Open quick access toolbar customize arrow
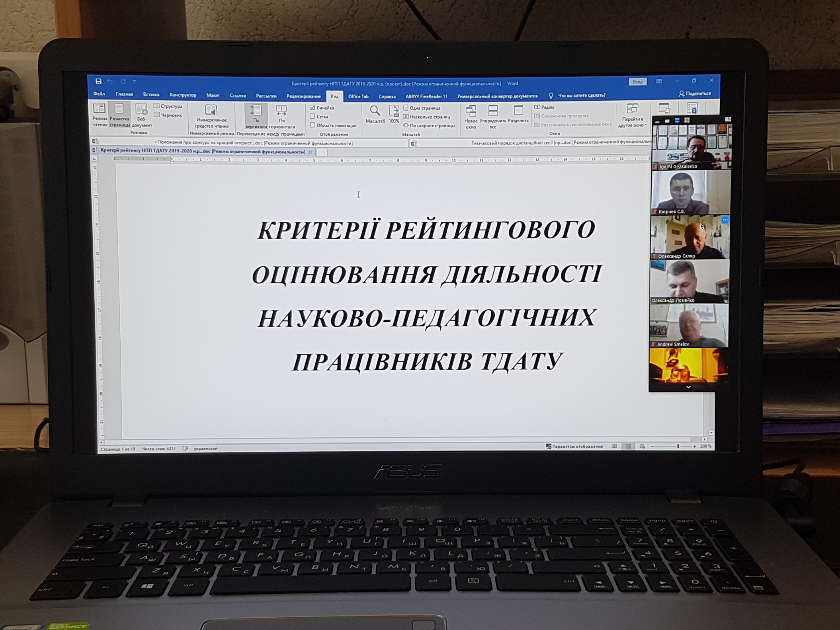This screenshot has height=630, width=840. [x=135, y=82]
